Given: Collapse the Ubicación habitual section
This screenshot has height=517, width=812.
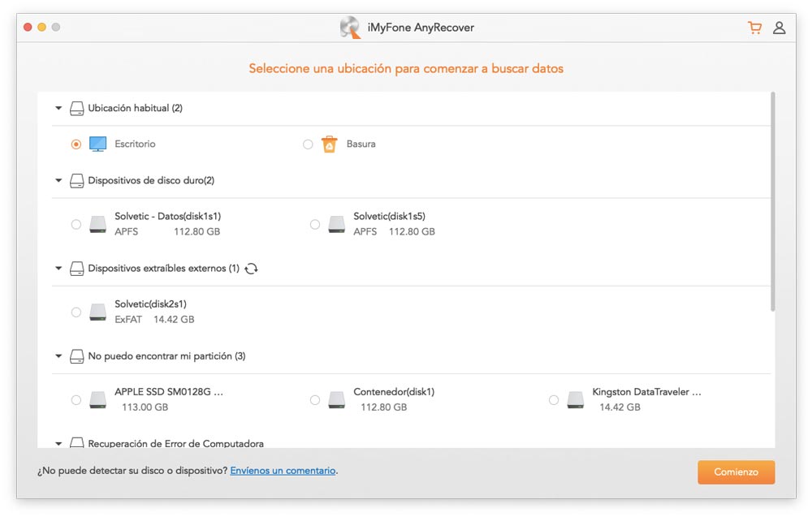Looking at the screenshot, I should [58, 108].
